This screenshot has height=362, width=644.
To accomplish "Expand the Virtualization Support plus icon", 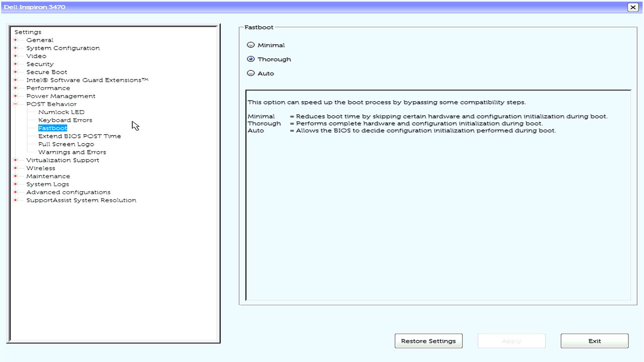I will coord(16,160).
